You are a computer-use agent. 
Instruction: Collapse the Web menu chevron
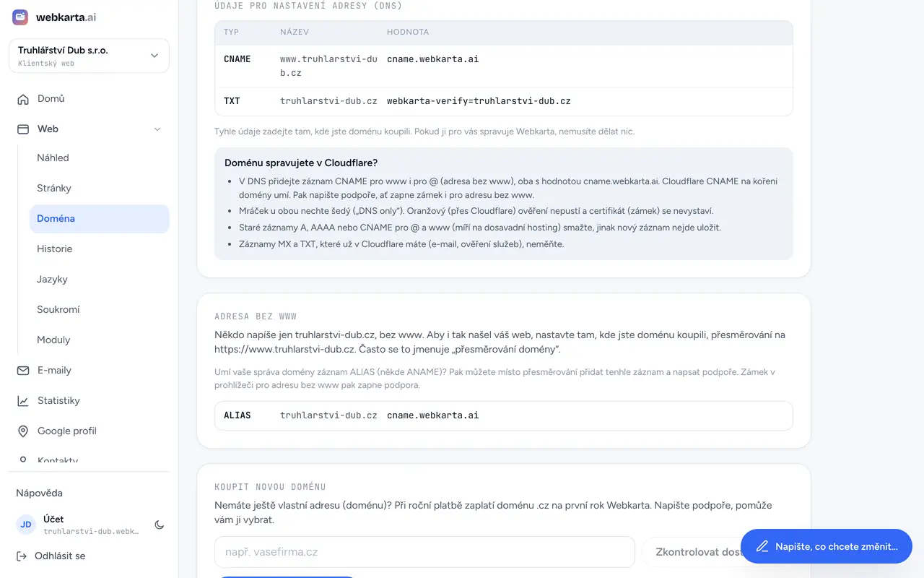(157, 129)
